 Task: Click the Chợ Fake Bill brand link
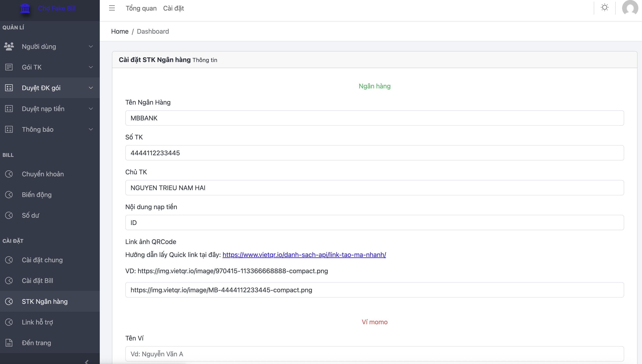[57, 8]
